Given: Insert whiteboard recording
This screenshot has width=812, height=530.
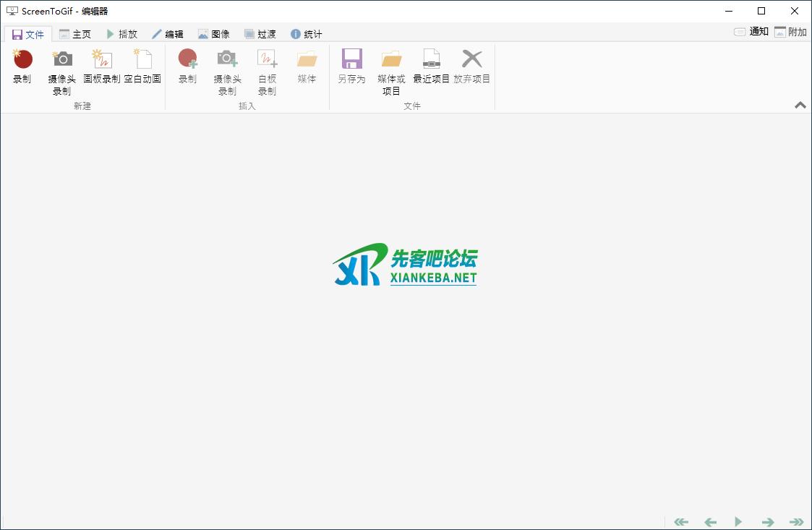Looking at the screenshot, I should coord(267,60).
